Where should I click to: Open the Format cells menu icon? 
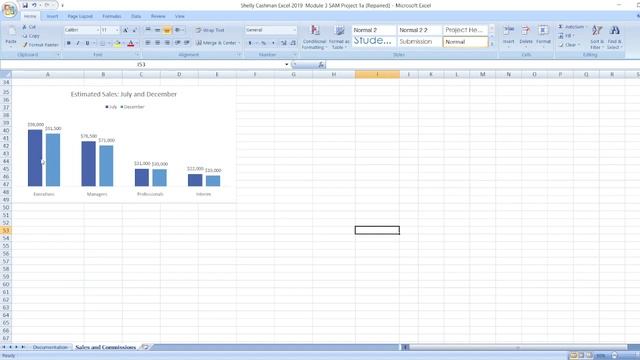pyautogui.click(x=543, y=30)
